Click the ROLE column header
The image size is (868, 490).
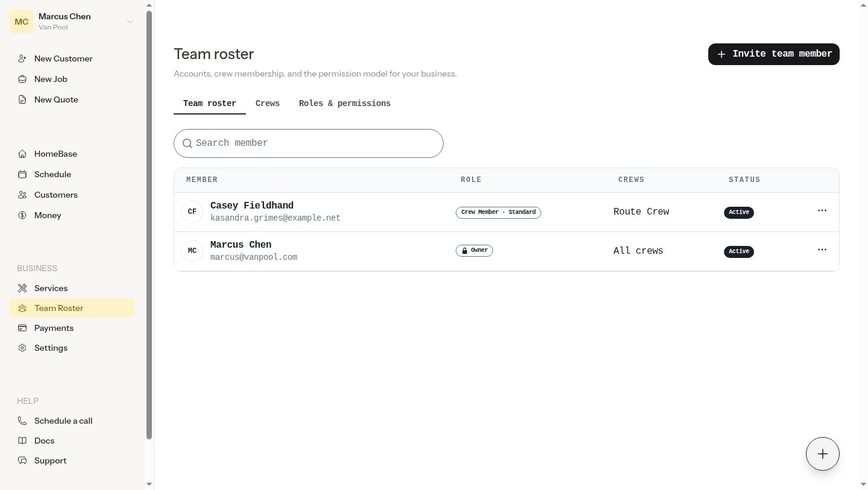(471, 180)
